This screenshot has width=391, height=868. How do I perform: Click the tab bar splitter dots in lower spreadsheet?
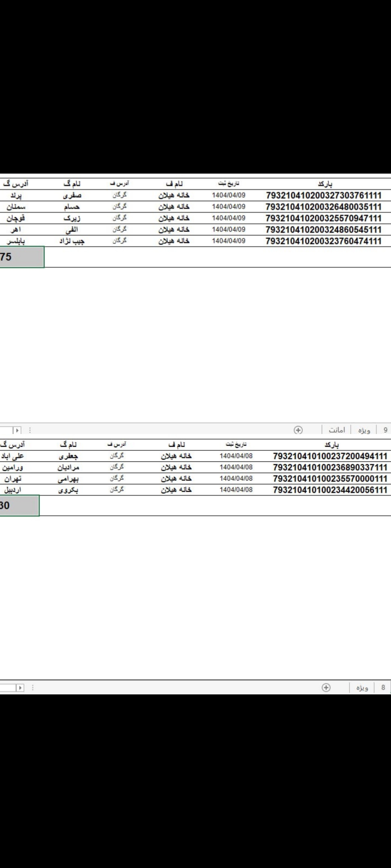[x=33, y=688]
